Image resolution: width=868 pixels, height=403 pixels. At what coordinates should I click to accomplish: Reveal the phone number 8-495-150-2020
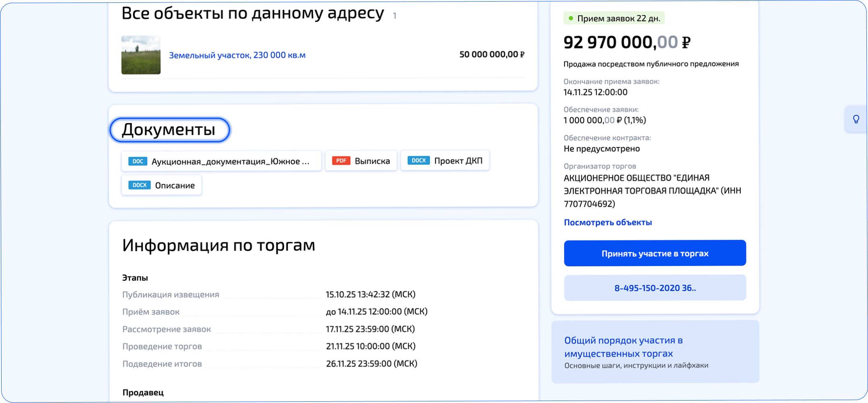pyautogui.click(x=655, y=288)
